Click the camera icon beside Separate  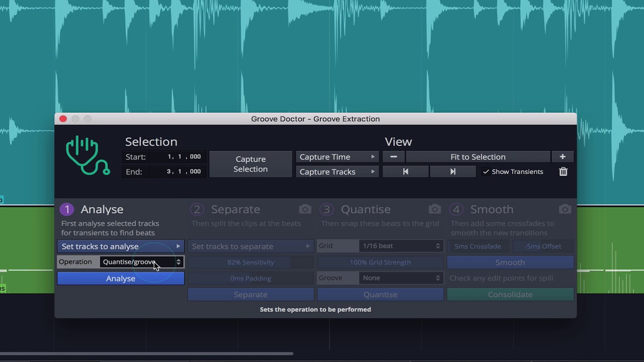click(x=305, y=209)
